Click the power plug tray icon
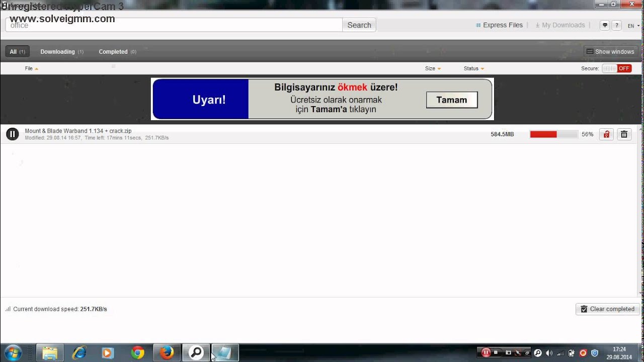 (572, 353)
